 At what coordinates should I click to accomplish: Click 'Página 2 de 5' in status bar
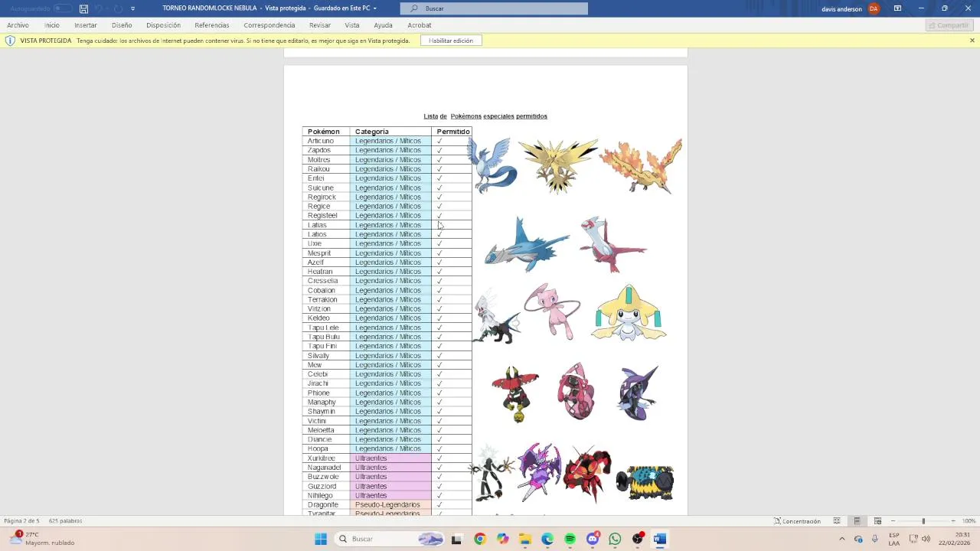[x=21, y=521]
